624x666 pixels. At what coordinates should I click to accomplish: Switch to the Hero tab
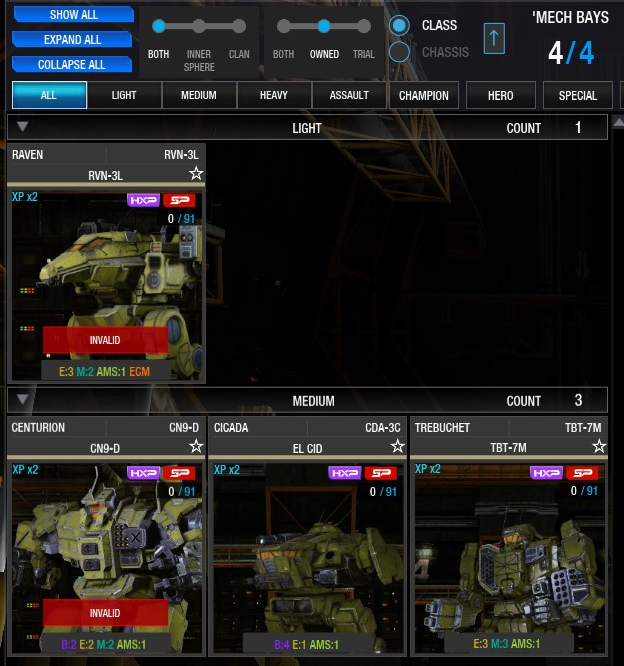click(501, 95)
